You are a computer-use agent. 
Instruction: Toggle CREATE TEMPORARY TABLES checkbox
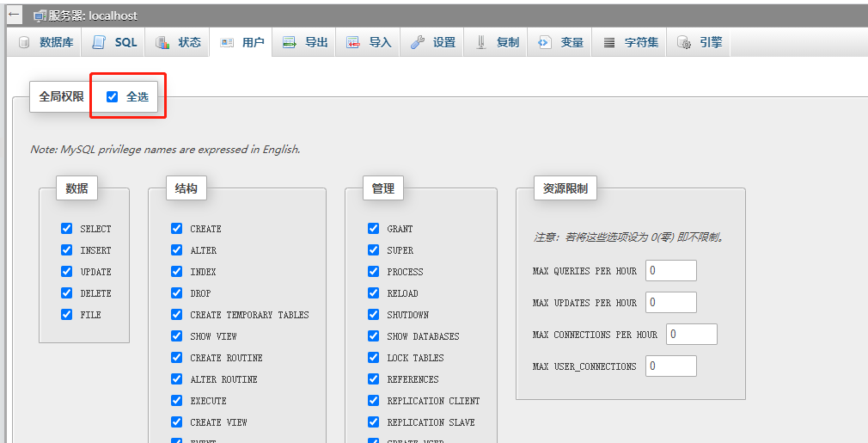pyautogui.click(x=176, y=315)
